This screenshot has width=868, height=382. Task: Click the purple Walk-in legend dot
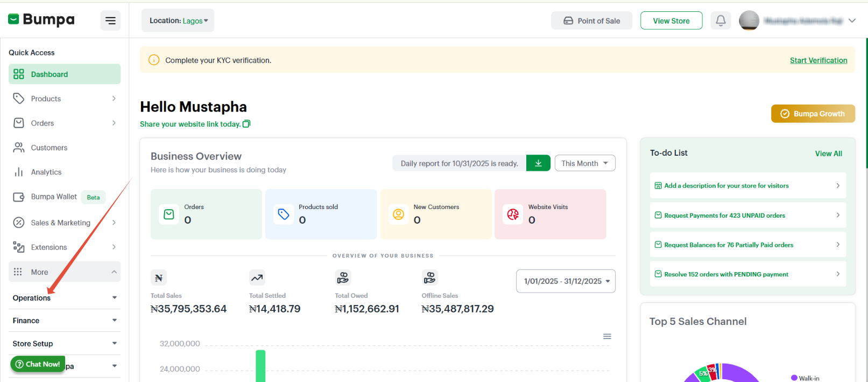794,378
